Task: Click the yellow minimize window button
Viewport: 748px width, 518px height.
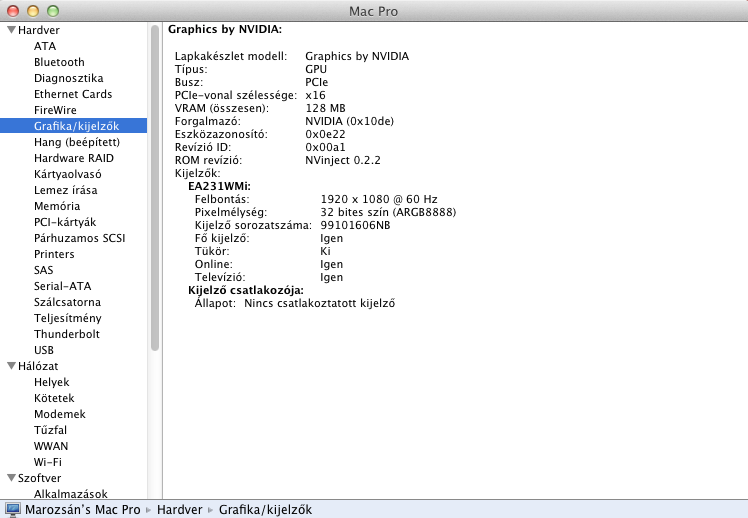Action: pyautogui.click(x=33, y=10)
